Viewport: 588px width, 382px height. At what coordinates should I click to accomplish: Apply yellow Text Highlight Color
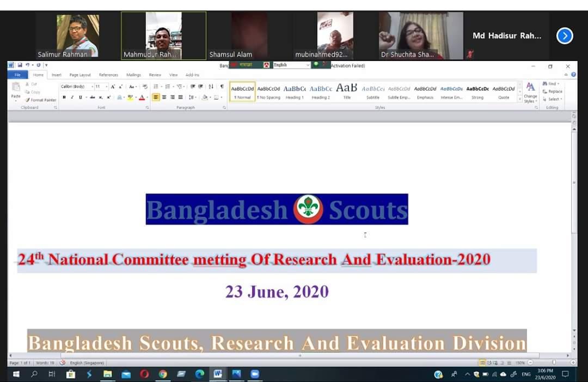(130, 97)
